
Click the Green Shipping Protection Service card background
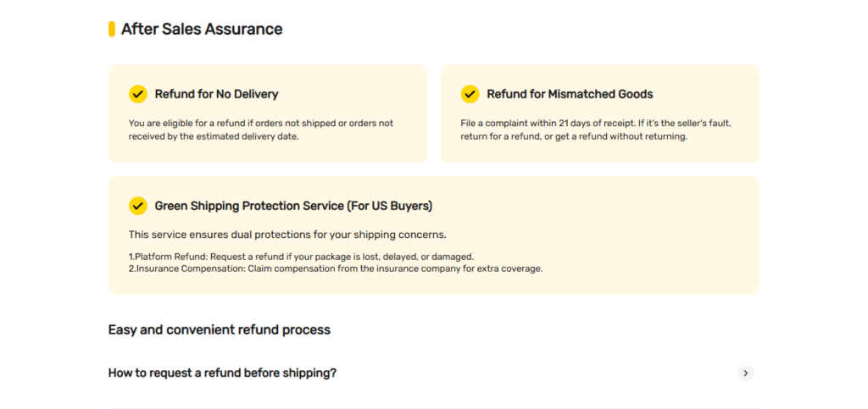pos(434,235)
